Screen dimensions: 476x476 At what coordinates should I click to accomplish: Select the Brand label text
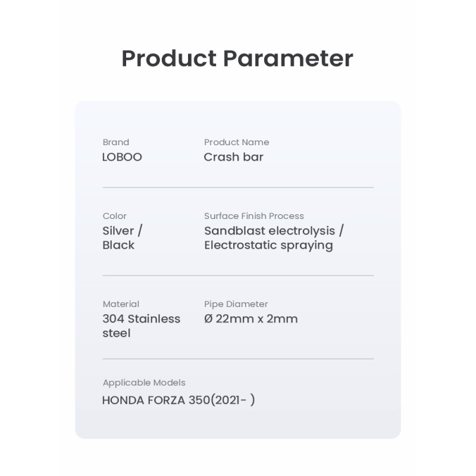pos(116,142)
